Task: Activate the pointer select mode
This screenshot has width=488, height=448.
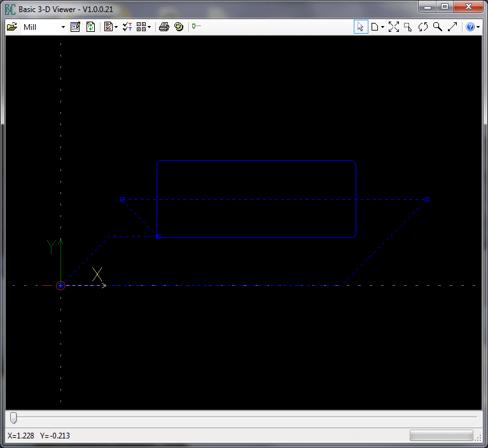Action: tap(361, 27)
